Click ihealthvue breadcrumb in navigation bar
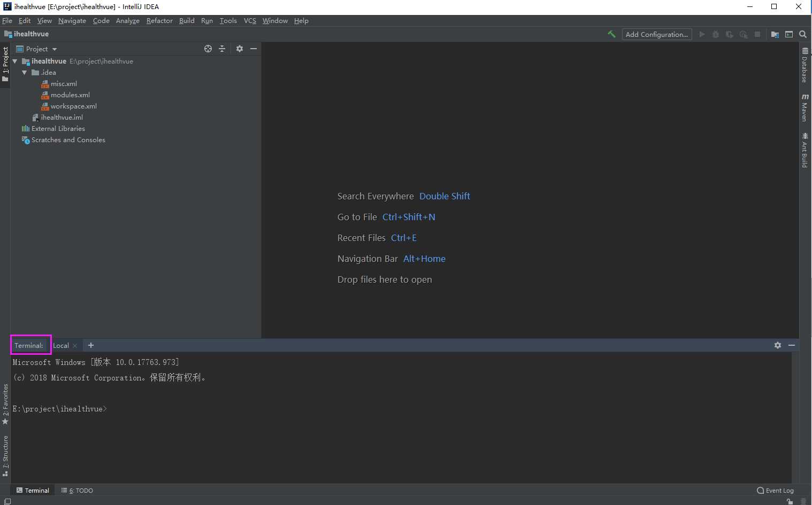 (x=27, y=34)
